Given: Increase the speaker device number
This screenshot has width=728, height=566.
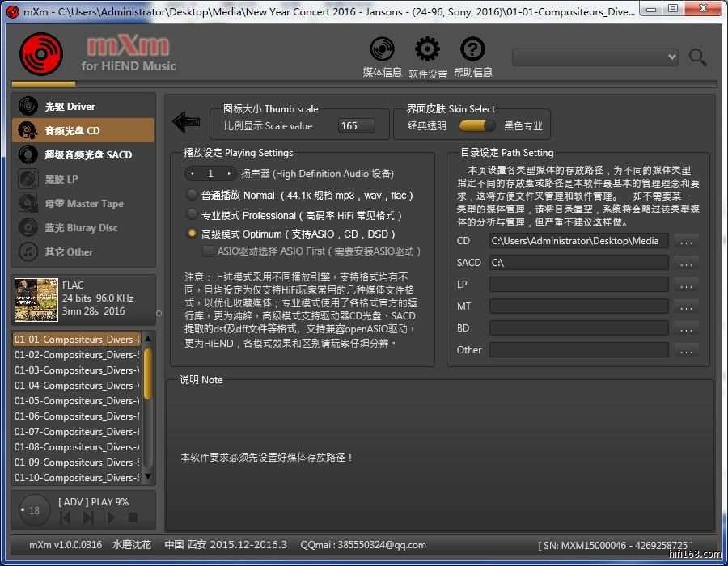Looking at the screenshot, I should pyautogui.click(x=229, y=174).
